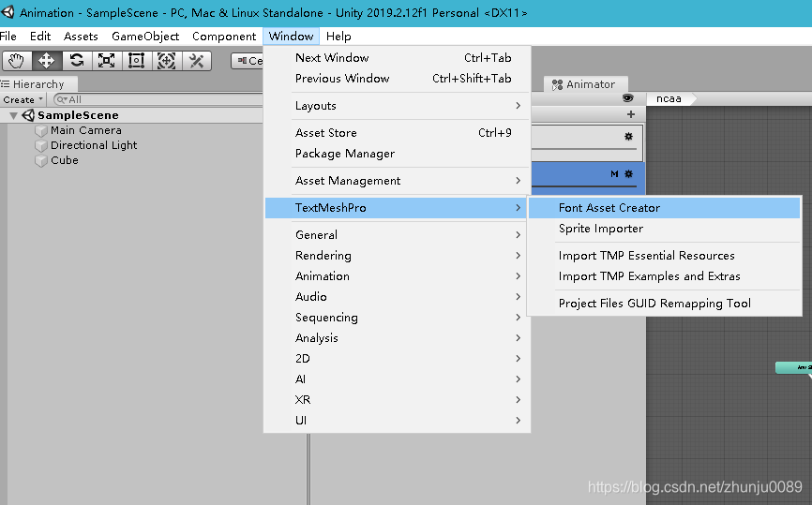Viewport: 812px width, 505px height.
Task: Toggle the pivot Center button
Action: pyautogui.click(x=248, y=61)
